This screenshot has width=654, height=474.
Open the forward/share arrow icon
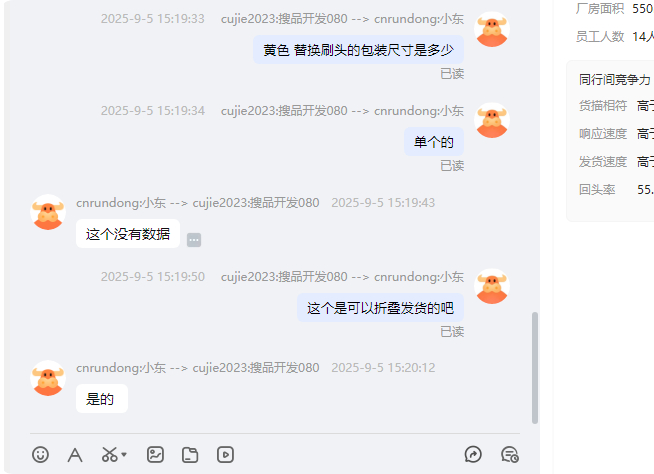pyautogui.click(x=473, y=454)
